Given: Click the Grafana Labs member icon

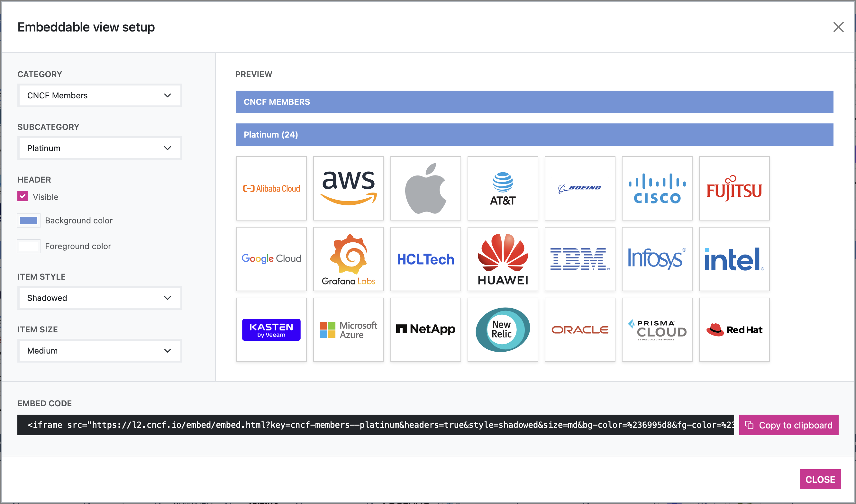Looking at the screenshot, I should [349, 259].
